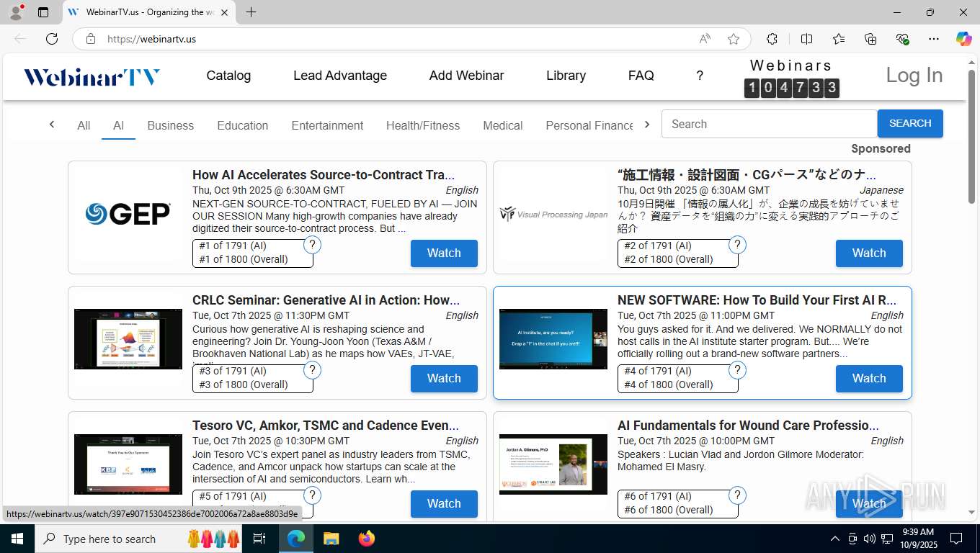Select the Education category tab
This screenshot has height=553, width=980.
click(242, 125)
